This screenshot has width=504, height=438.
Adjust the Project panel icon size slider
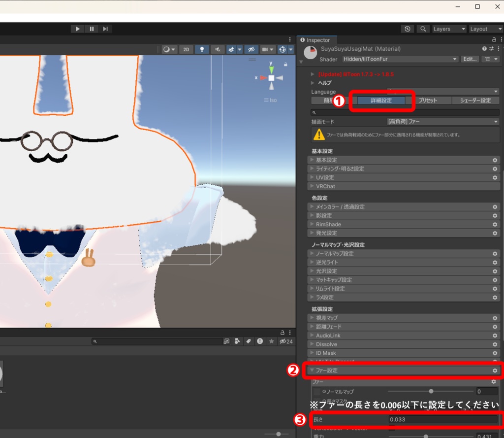[x=279, y=434]
